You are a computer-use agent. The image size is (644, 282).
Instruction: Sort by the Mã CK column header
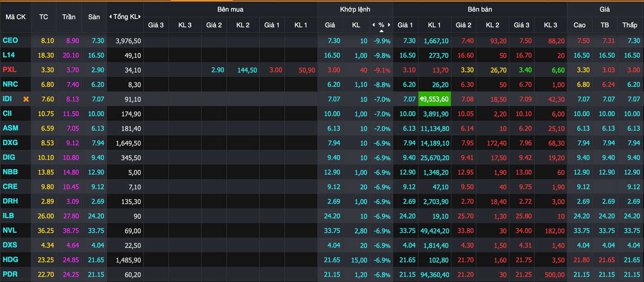[15, 17]
